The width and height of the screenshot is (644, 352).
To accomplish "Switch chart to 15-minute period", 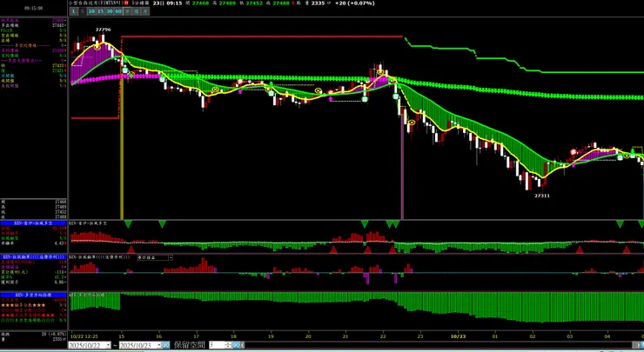I will point(101,11).
